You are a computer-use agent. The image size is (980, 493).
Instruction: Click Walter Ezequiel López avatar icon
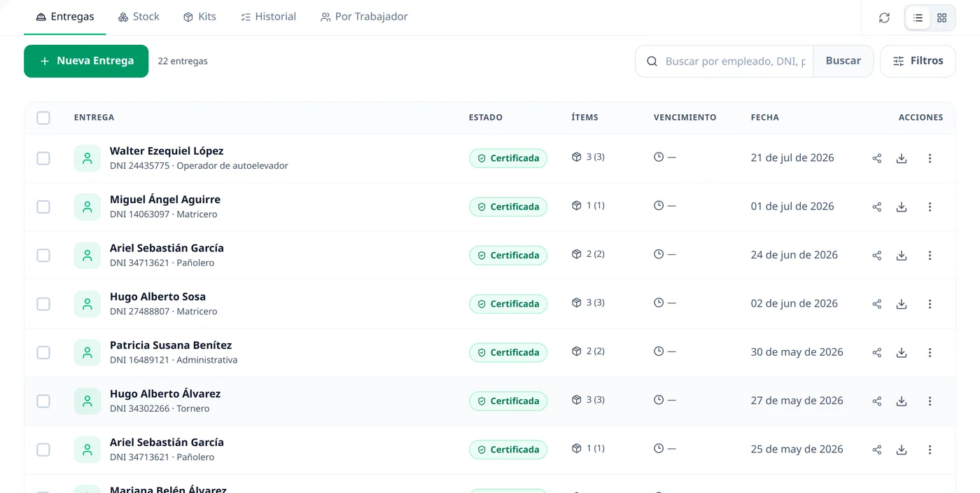click(87, 158)
